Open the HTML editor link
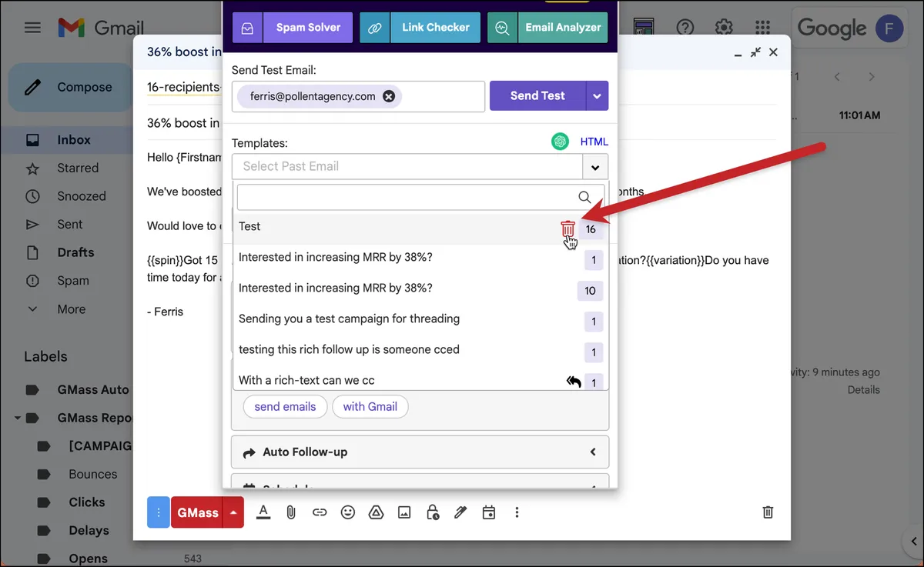 [594, 142]
